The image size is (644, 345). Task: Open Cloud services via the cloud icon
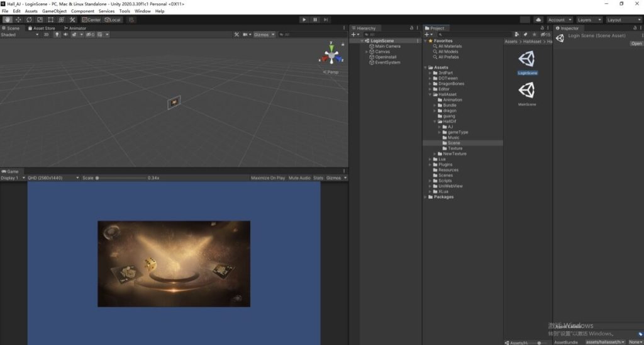click(x=538, y=20)
